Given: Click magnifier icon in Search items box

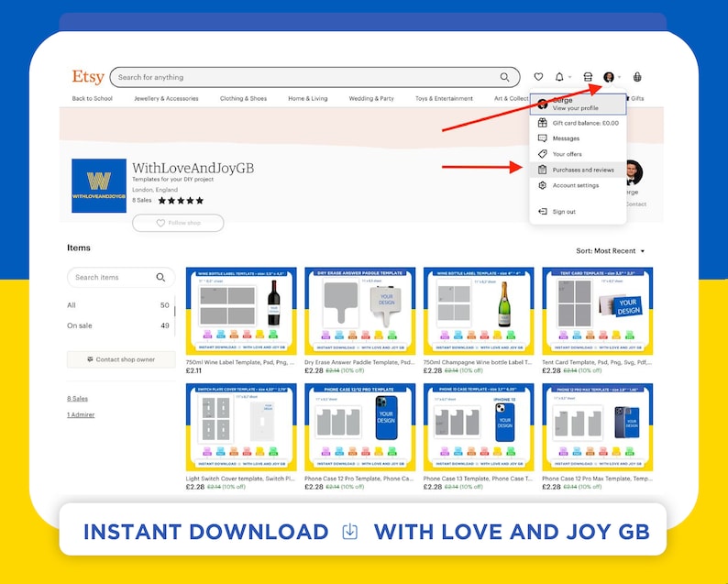Looking at the screenshot, I should point(160,277).
